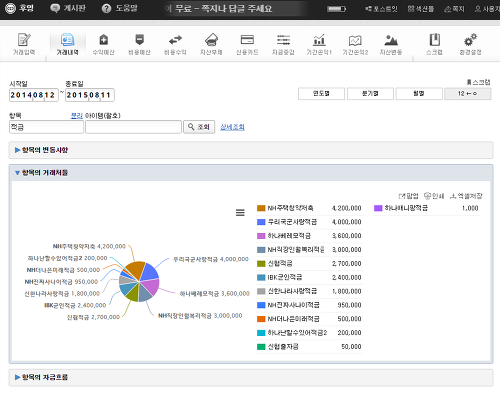500x394 pixels.
Task: Open 쪽지 messages in the top bar
Action: [x=454, y=9]
